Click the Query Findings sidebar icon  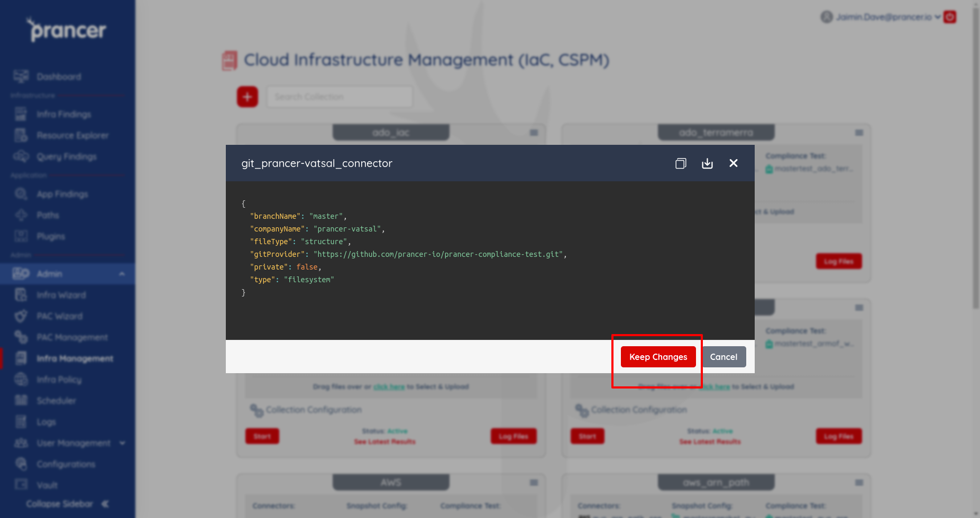pyautogui.click(x=21, y=156)
